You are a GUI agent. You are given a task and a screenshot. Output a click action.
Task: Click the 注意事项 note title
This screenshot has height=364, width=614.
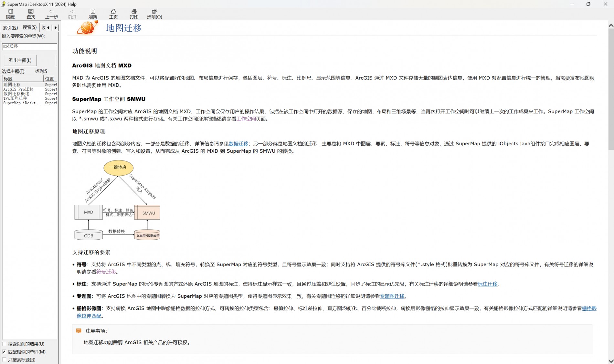(x=96, y=331)
